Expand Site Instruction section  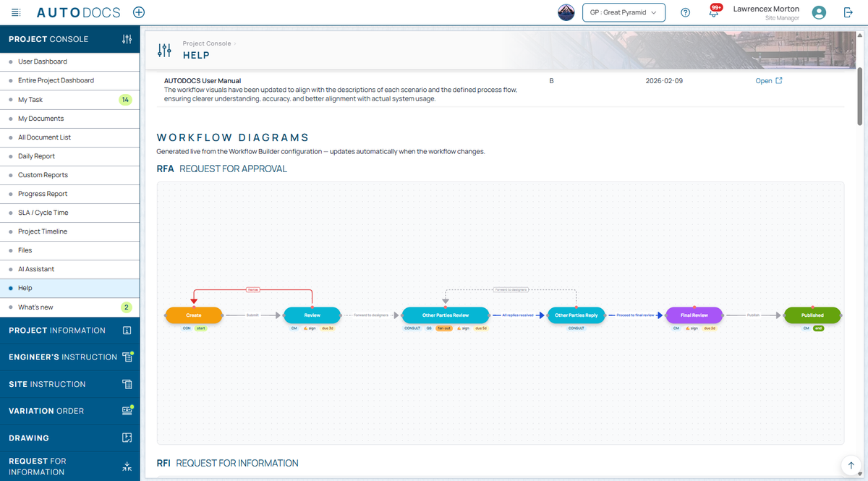pyautogui.click(x=69, y=384)
